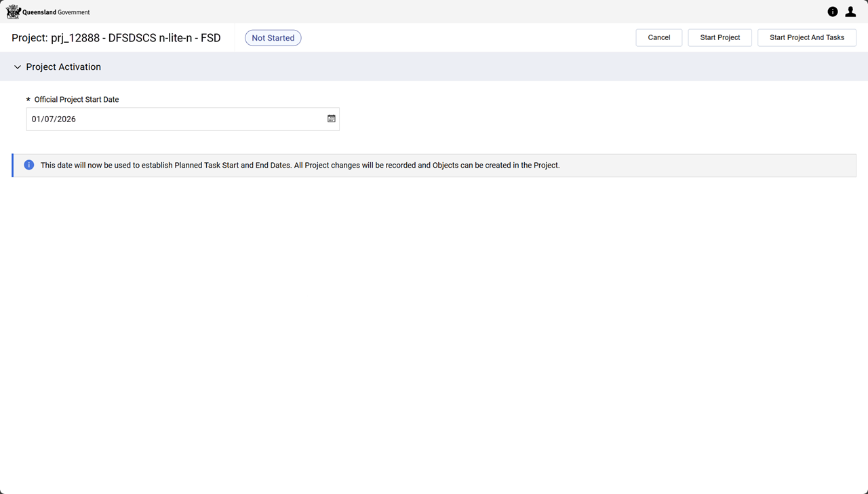Click the Official Project Start Date label
This screenshot has width=868, height=494.
(77, 100)
